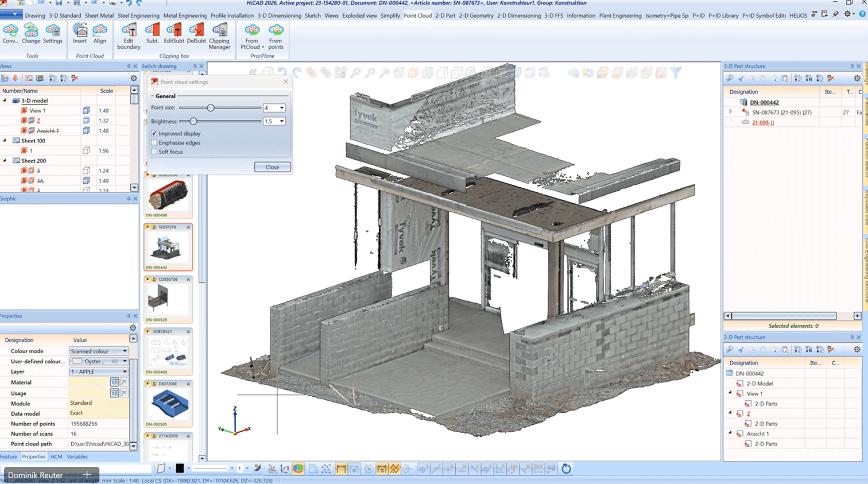Click the Edit boundary clipping box tool
This screenshot has height=484, width=868.
129,35
